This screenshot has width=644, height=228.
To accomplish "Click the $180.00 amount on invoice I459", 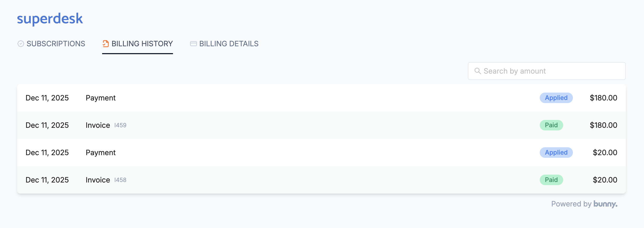I will [x=603, y=125].
